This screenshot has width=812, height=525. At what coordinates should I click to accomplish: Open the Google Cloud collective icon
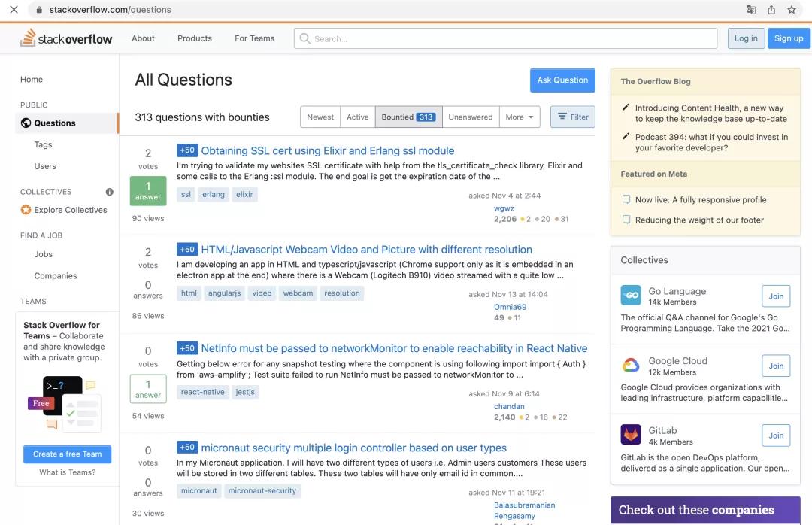[631, 366]
